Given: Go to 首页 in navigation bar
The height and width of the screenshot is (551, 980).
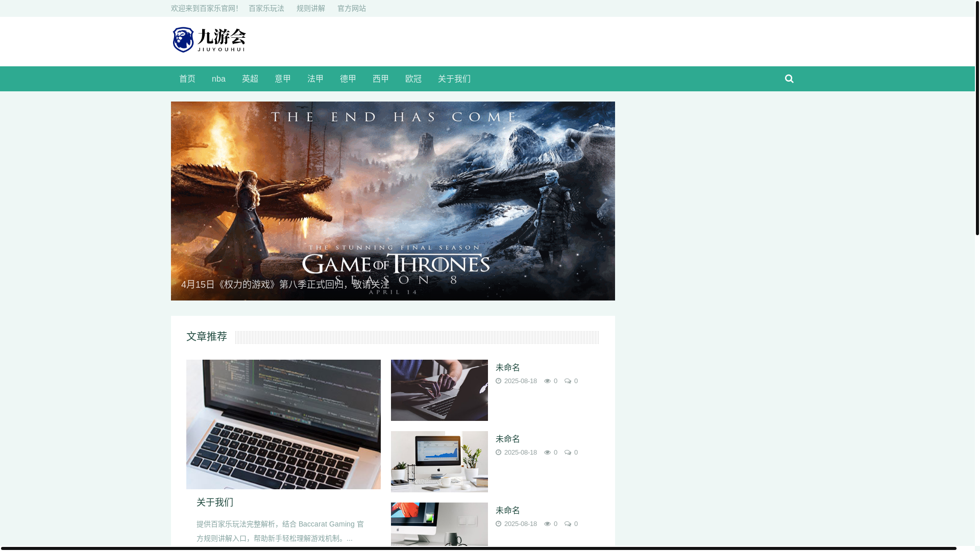Looking at the screenshot, I should pos(187,79).
